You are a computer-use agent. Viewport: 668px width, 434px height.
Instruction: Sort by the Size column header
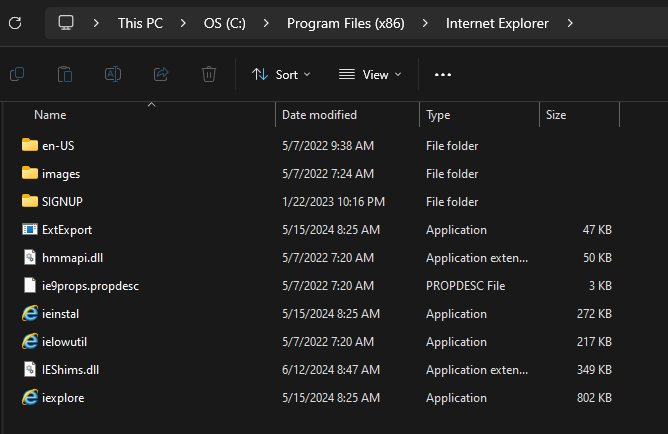tap(556, 115)
